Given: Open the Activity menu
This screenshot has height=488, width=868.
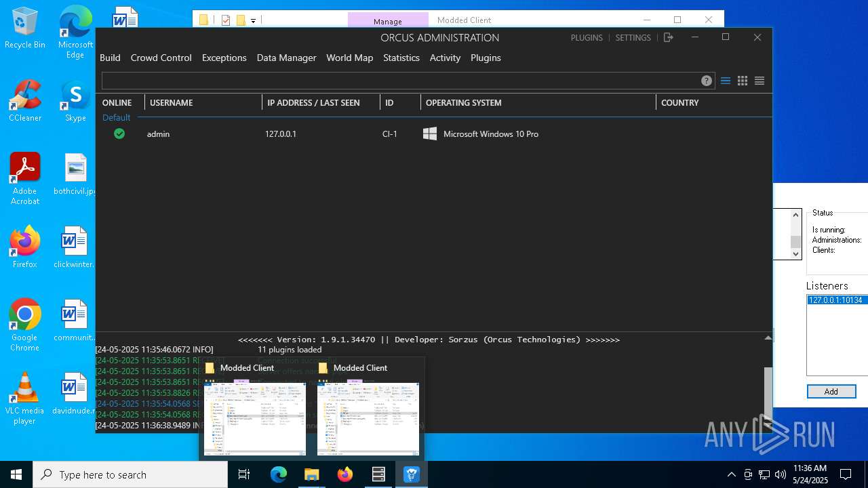Looking at the screenshot, I should coord(445,58).
